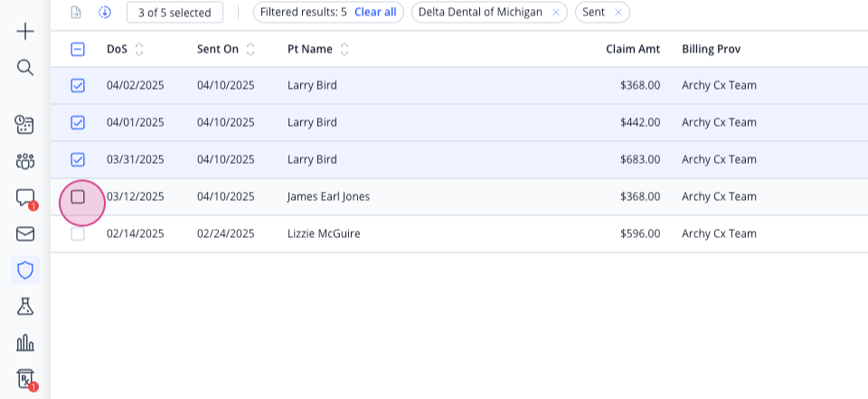Open the Rx prescriptions icon
This screenshot has height=399, width=868.
(25, 378)
